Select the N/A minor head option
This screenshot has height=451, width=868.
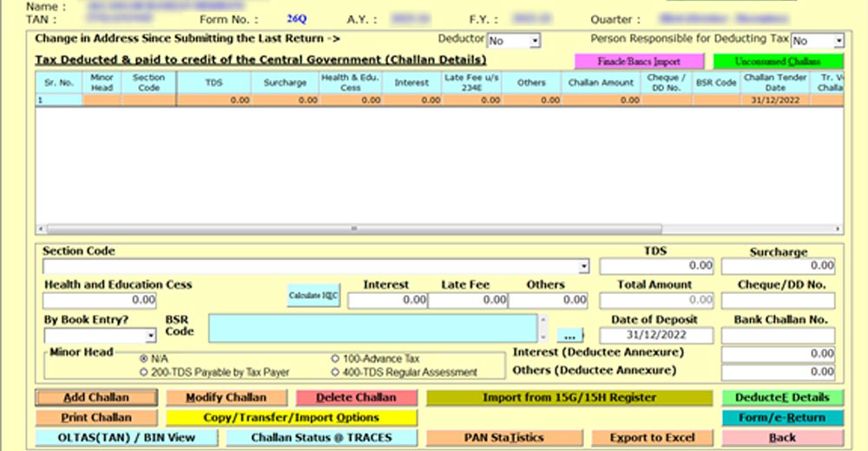pos(144,358)
